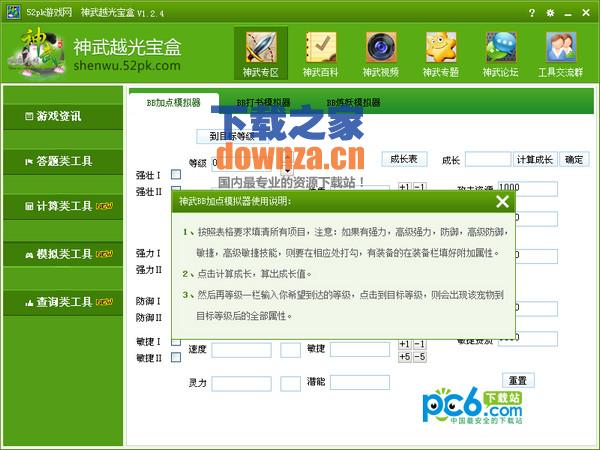The image size is (600, 450).
Task: Close the 使用说明 instructions popup
Action: coord(502,201)
